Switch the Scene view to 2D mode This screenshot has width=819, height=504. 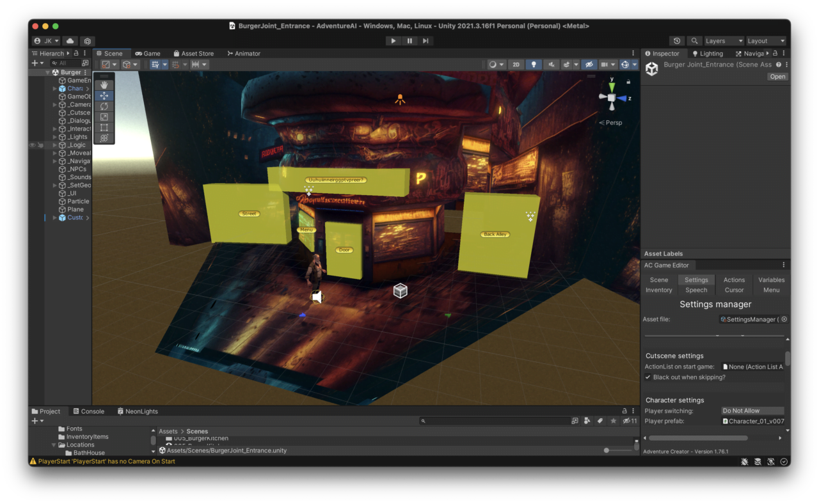tap(516, 64)
